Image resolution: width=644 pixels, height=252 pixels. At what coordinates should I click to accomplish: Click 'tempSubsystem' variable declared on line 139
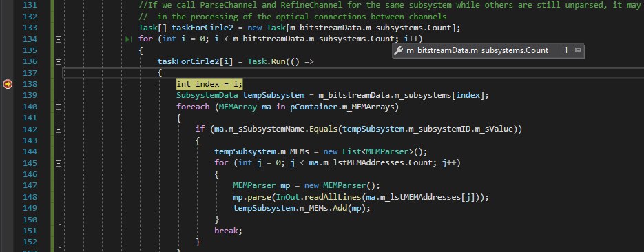point(273,95)
